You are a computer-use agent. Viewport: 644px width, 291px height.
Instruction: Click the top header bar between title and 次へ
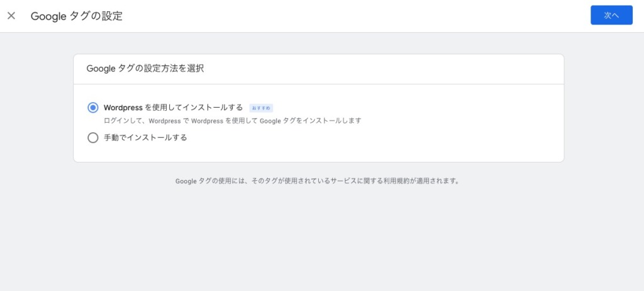click(x=357, y=16)
